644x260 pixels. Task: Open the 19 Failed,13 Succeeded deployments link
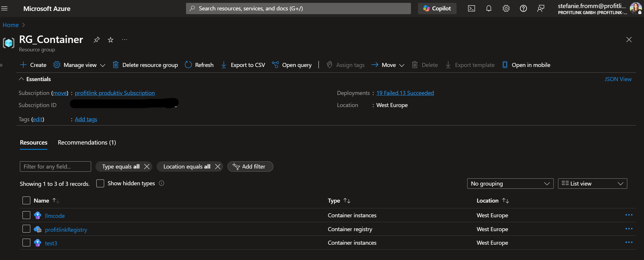coord(405,93)
